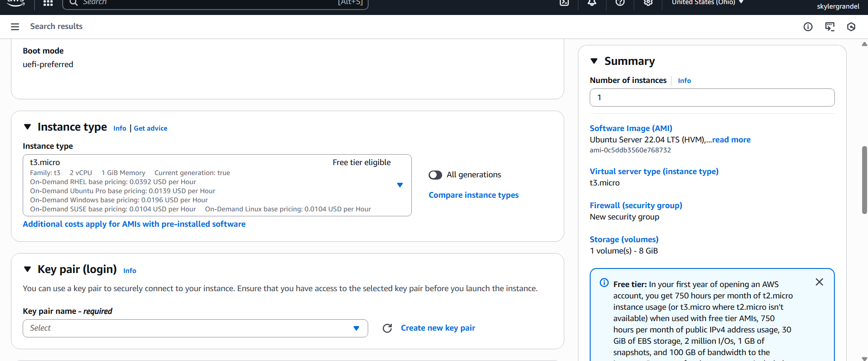Open the settings gear in top bar

click(x=648, y=3)
